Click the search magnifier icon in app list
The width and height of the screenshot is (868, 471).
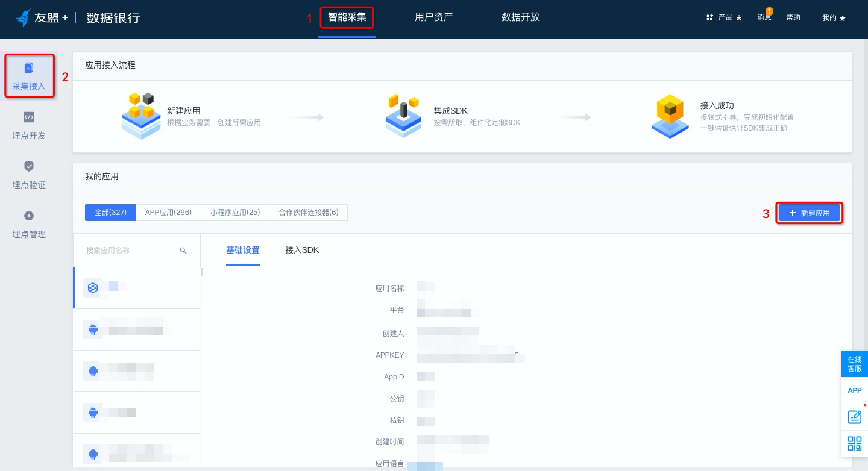tap(183, 251)
